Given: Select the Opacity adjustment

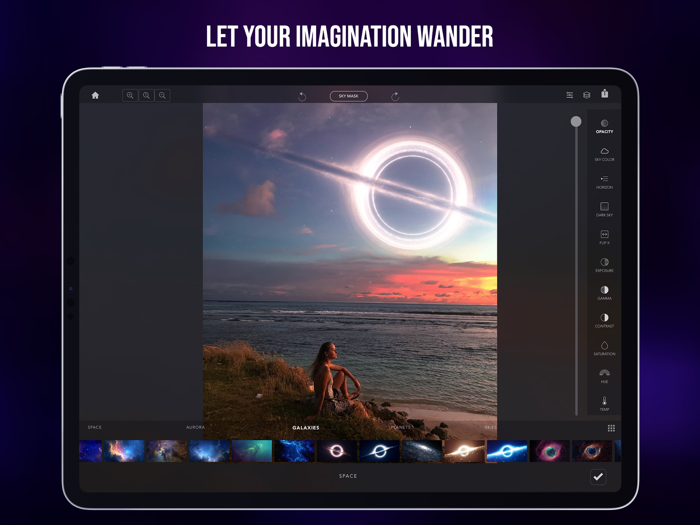Looking at the screenshot, I should (604, 126).
